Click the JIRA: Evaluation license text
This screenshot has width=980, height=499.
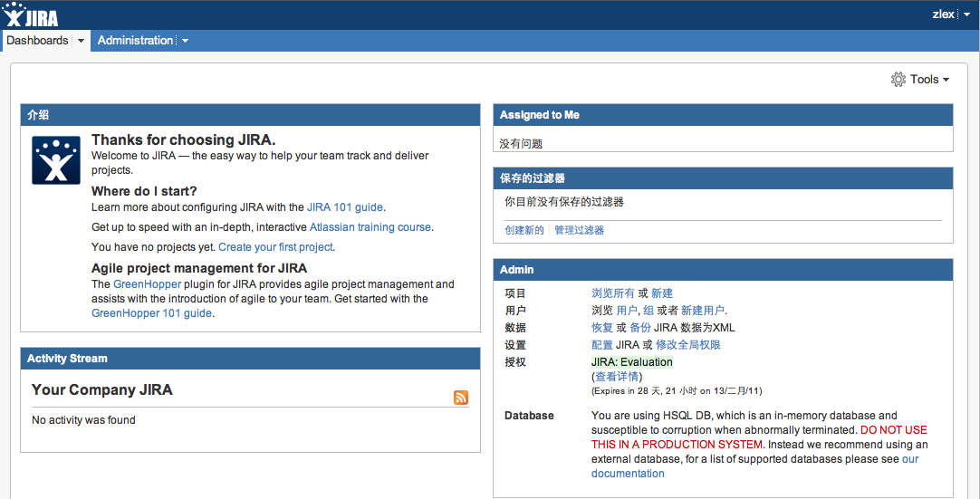632,362
